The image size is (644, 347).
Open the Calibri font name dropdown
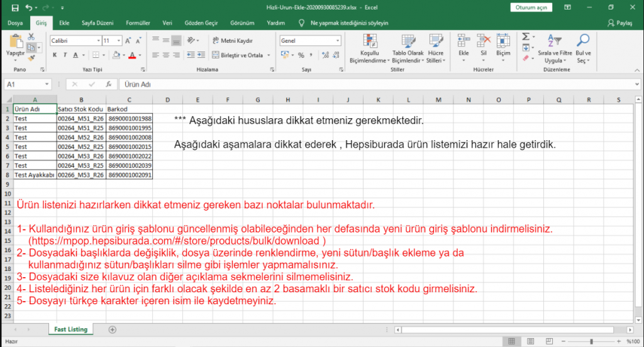pyautogui.click(x=97, y=41)
